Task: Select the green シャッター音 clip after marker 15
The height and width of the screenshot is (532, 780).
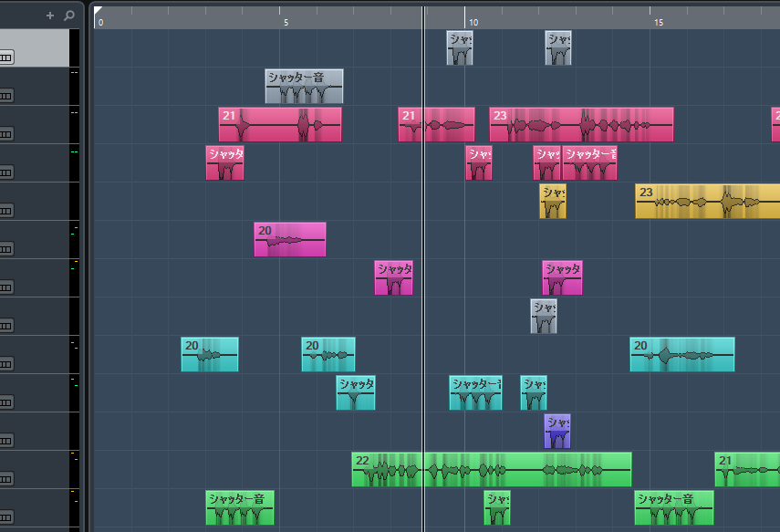Action: coord(674,507)
